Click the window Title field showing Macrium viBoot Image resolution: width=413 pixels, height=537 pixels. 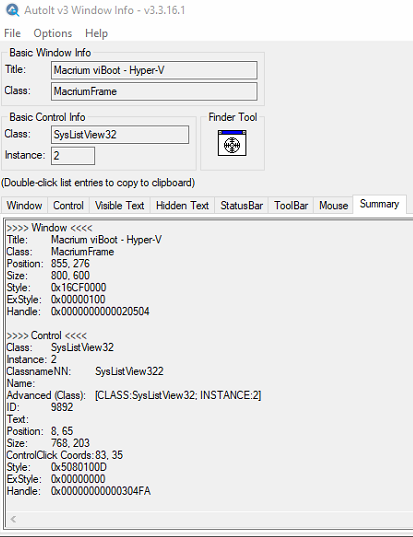click(x=154, y=70)
